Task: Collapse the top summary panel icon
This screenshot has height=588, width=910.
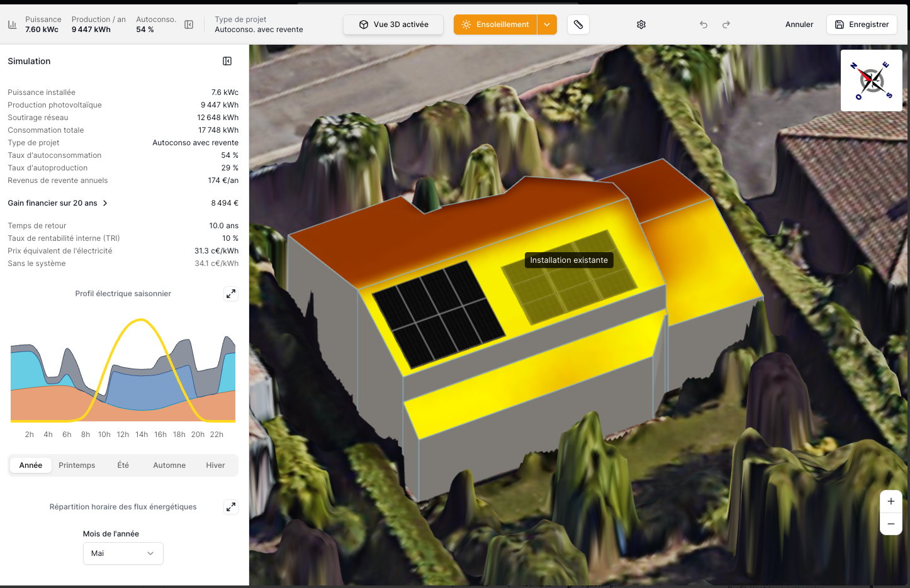Action: click(189, 25)
